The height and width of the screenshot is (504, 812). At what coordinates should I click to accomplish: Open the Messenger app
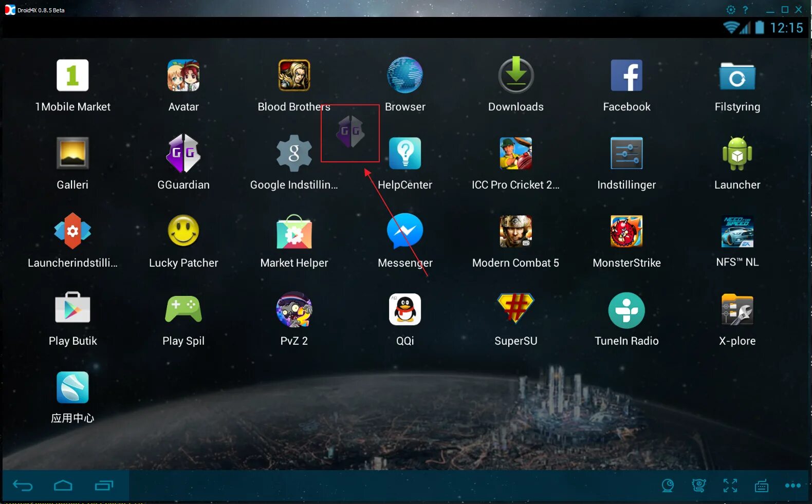pos(405,231)
